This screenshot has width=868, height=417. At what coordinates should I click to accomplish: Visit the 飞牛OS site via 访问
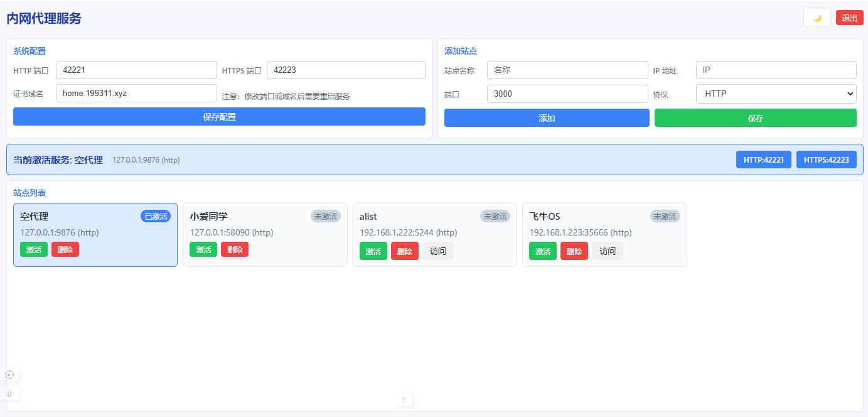click(607, 251)
